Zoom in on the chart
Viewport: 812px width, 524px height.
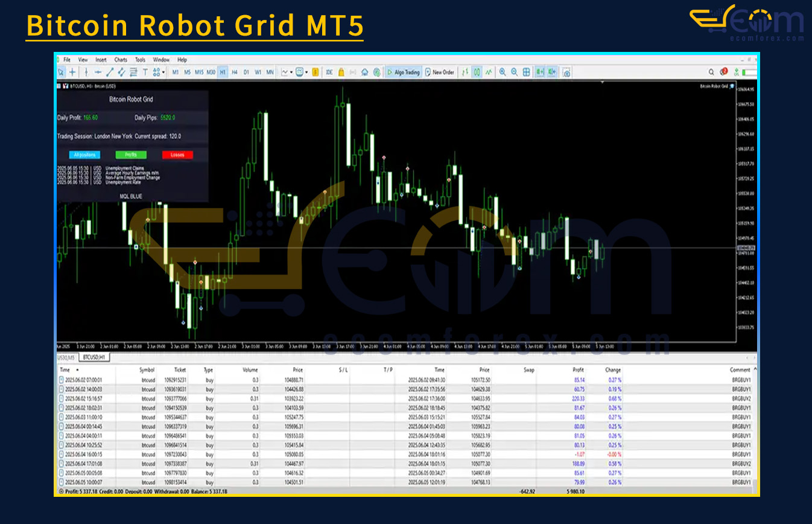pos(503,72)
